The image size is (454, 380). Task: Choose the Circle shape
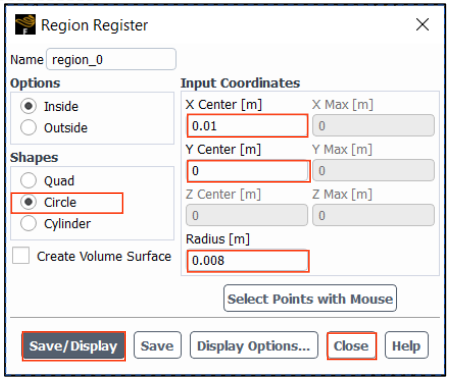(28, 202)
